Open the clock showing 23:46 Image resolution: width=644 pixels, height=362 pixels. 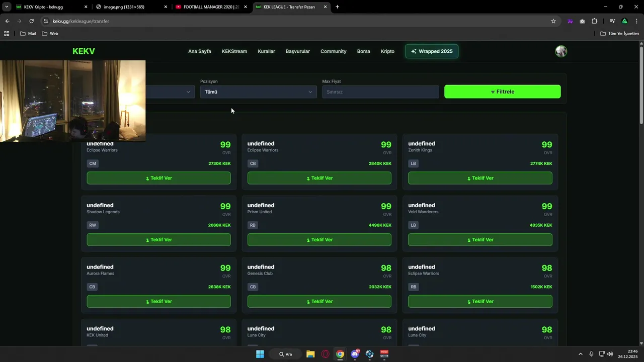(x=628, y=354)
